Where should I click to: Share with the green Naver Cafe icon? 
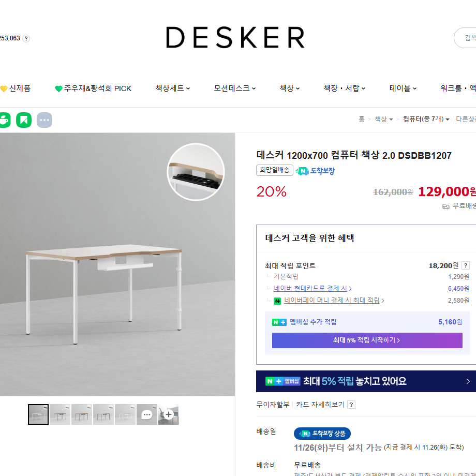tap(4, 120)
